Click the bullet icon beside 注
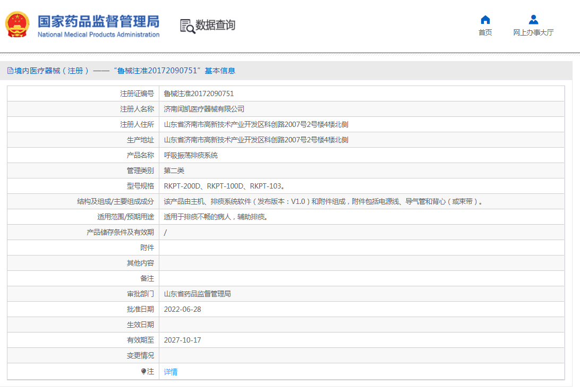Viewport: 580px width, 392px height. [143, 372]
